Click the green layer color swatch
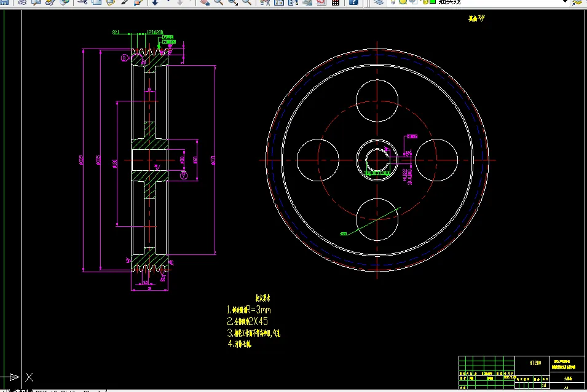The image size is (587, 392). coord(432,2)
